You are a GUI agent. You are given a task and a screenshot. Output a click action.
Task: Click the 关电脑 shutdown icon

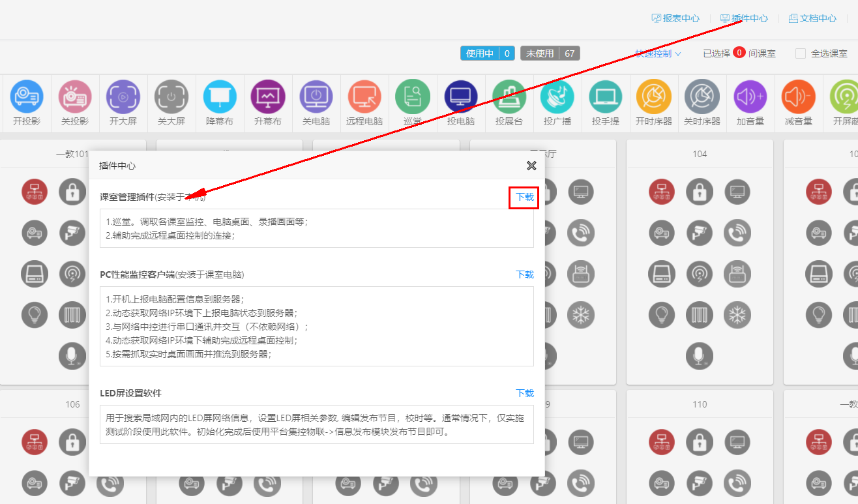click(x=316, y=96)
